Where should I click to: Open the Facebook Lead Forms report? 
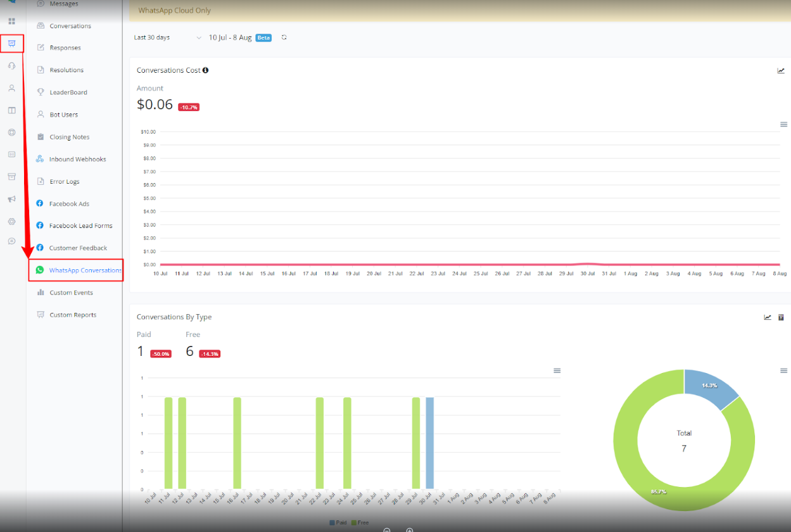coord(80,225)
